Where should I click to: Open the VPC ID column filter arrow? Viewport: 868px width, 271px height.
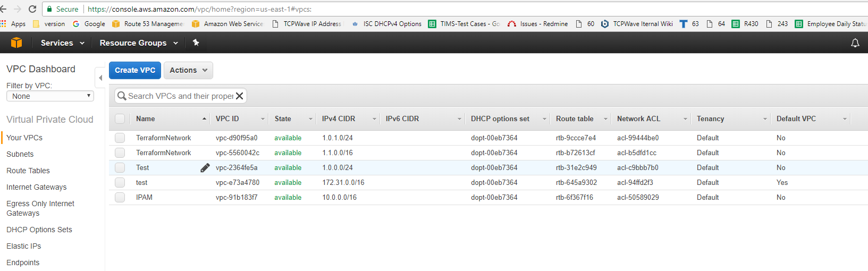tap(263, 119)
